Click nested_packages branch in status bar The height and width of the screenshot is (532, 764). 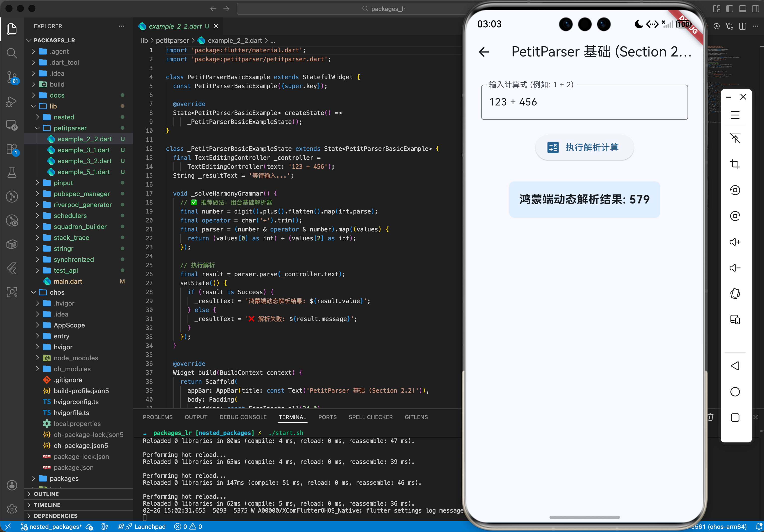coord(51,527)
